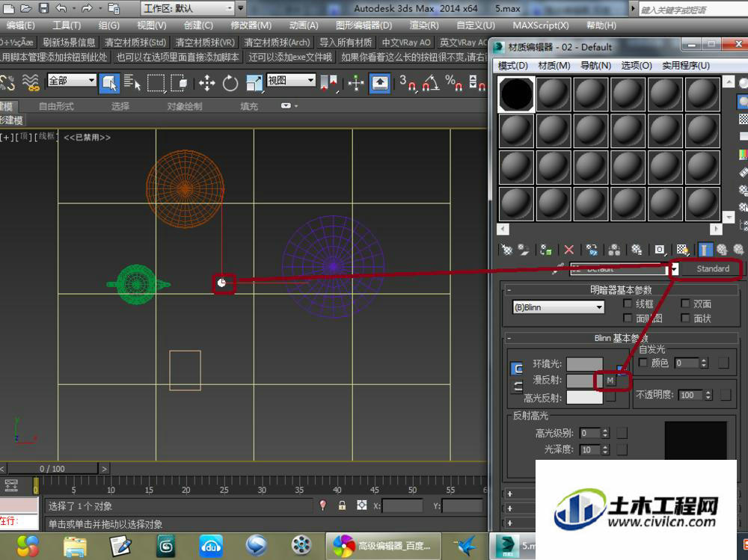Activate the Select Object tool
Screen dimensions: 748x560
pos(109,83)
